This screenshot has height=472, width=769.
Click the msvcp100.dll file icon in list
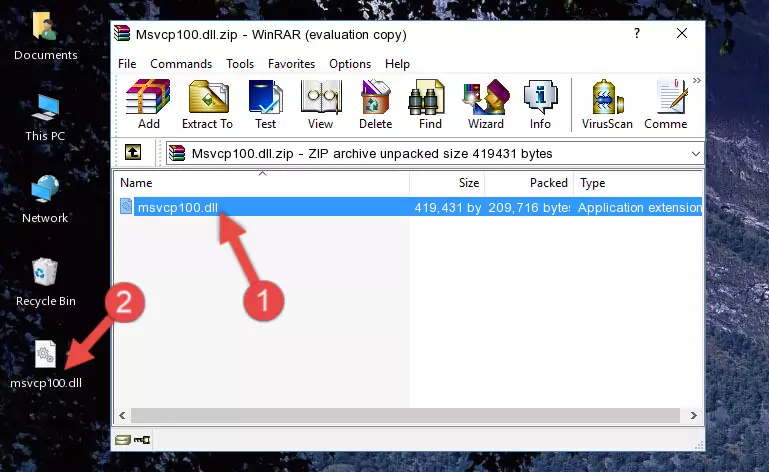click(126, 207)
